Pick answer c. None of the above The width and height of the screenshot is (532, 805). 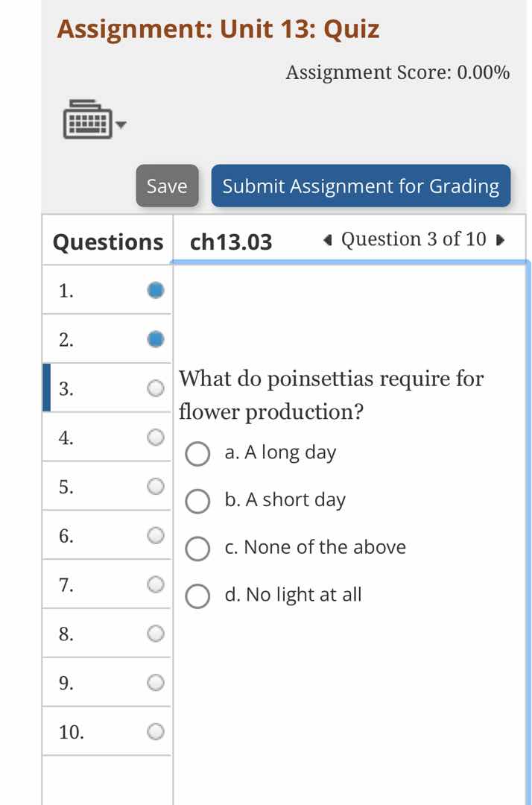(197, 549)
